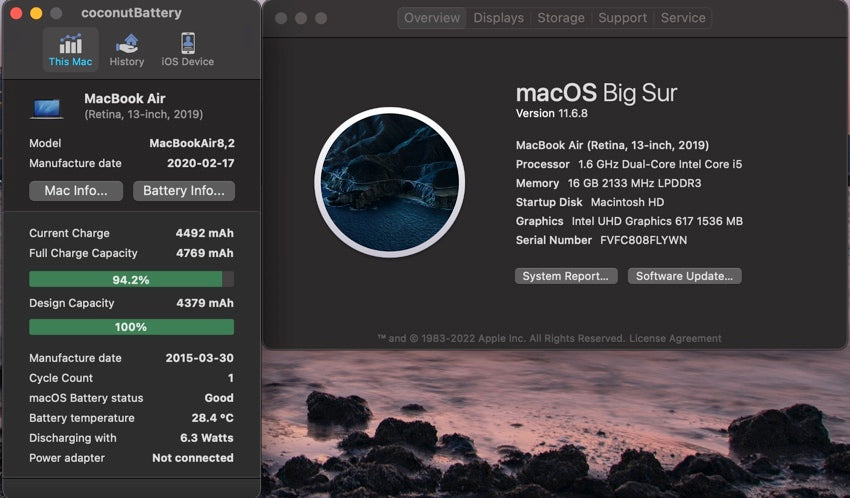Select the 2015-03-30 battery manufacture date
This screenshot has width=850, height=498.
click(199, 358)
